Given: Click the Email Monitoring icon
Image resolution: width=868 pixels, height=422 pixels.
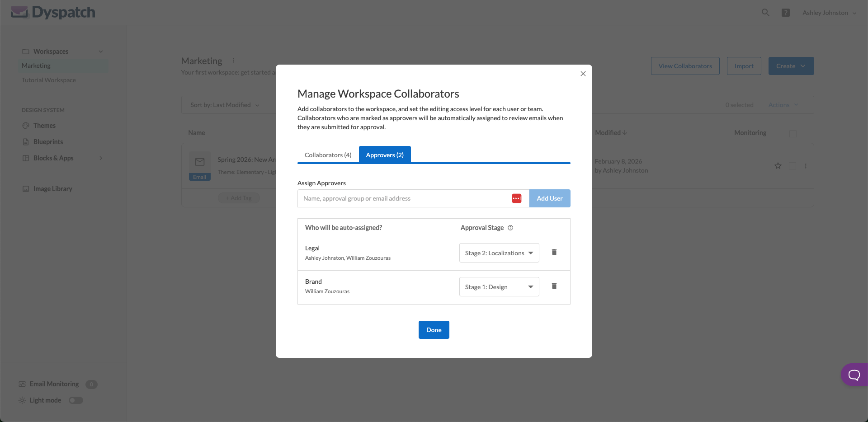Looking at the screenshot, I should (x=22, y=384).
